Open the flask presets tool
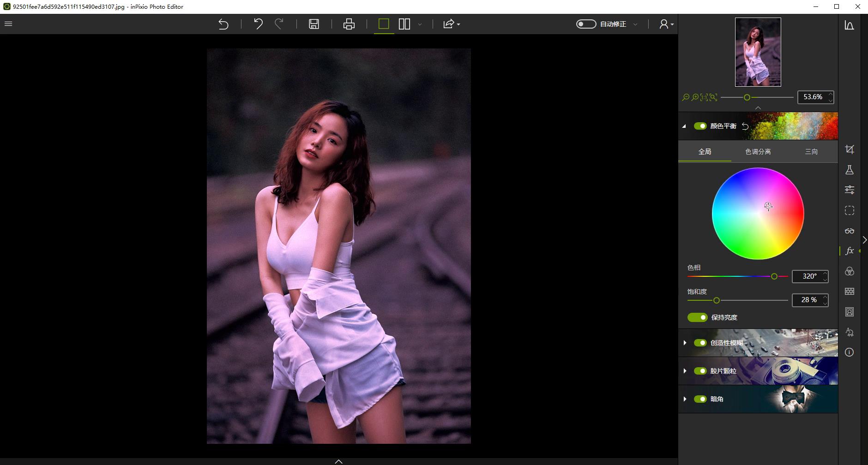Image resolution: width=868 pixels, height=465 pixels. click(x=850, y=170)
